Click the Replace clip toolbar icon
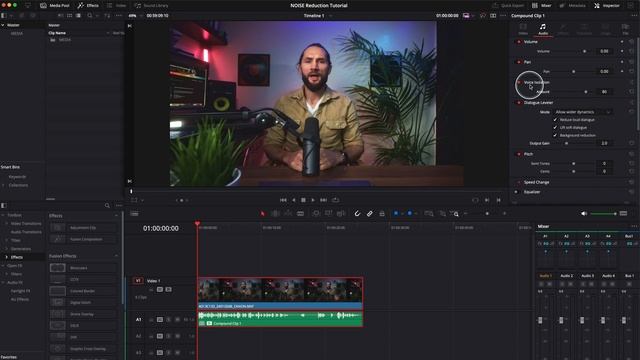Viewport: 640px width, 360px height. click(341, 213)
